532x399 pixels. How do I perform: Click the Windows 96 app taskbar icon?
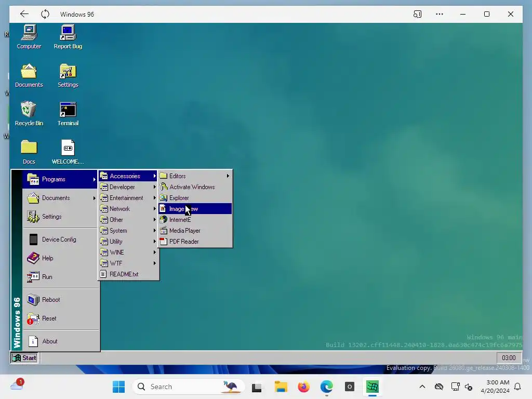pyautogui.click(x=372, y=387)
